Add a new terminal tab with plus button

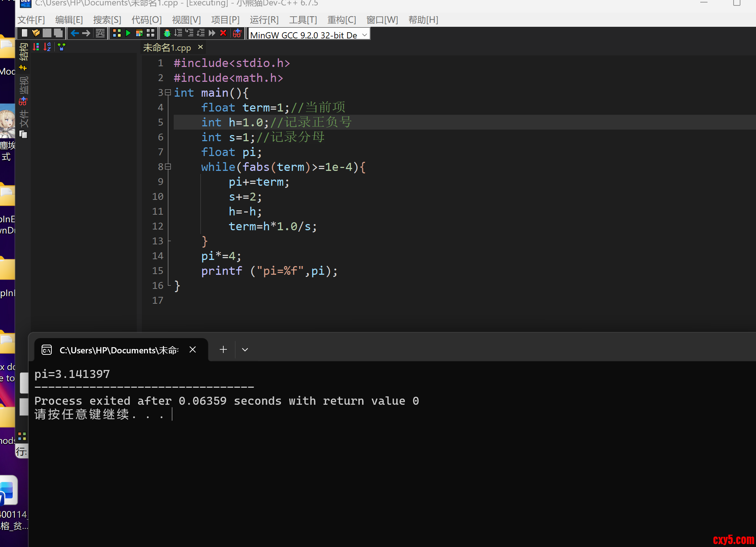[223, 350]
